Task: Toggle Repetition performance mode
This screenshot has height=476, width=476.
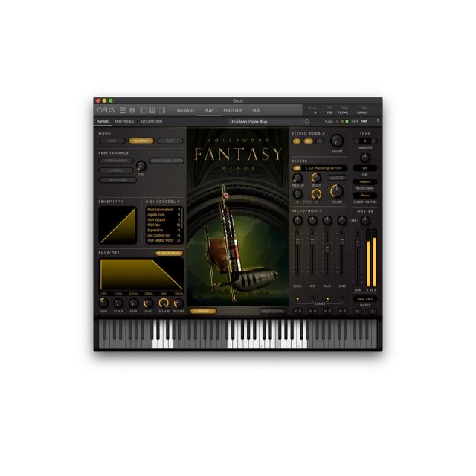Action: pyautogui.click(x=118, y=180)
